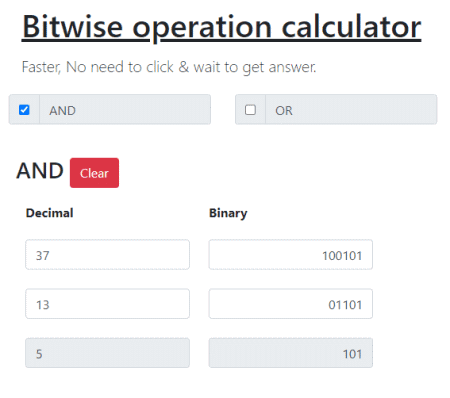The width and height of the screenshot is (450, 398).
Task: Select the decimal input containing 37
Action: click(x=107, y=255)
